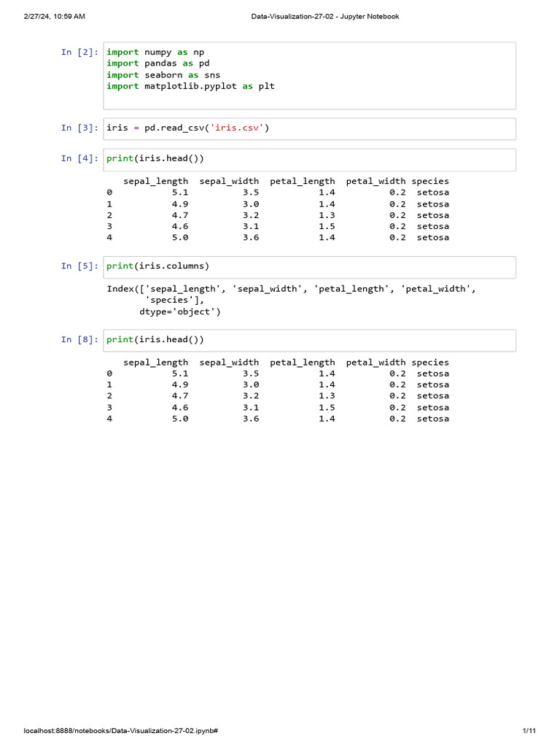
Task: Click species header in second output table
Action: tap(430, 363)
